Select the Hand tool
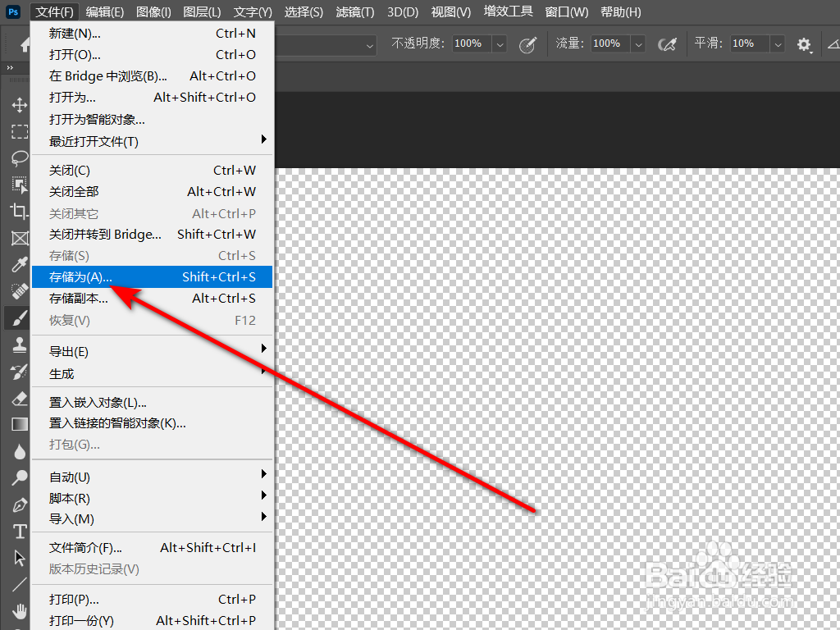This screenshot has width=840, height=630. 20,610
